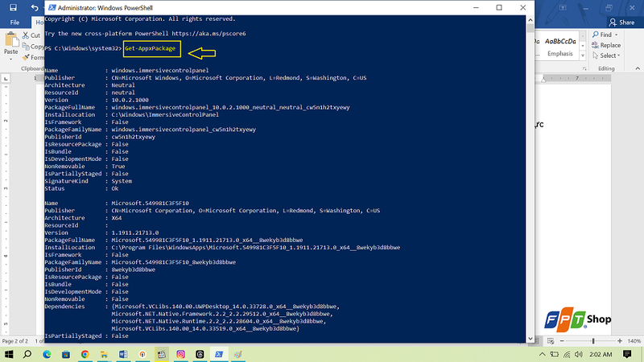Open the Instagram app from the taskbar
The width and height of the screenshot is (644, 362).
[180, 354]
